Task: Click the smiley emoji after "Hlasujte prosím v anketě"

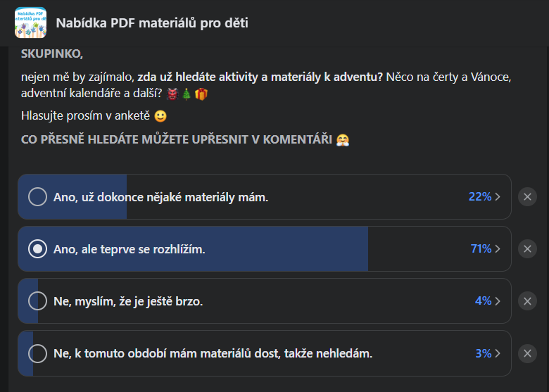Action: 160,116
